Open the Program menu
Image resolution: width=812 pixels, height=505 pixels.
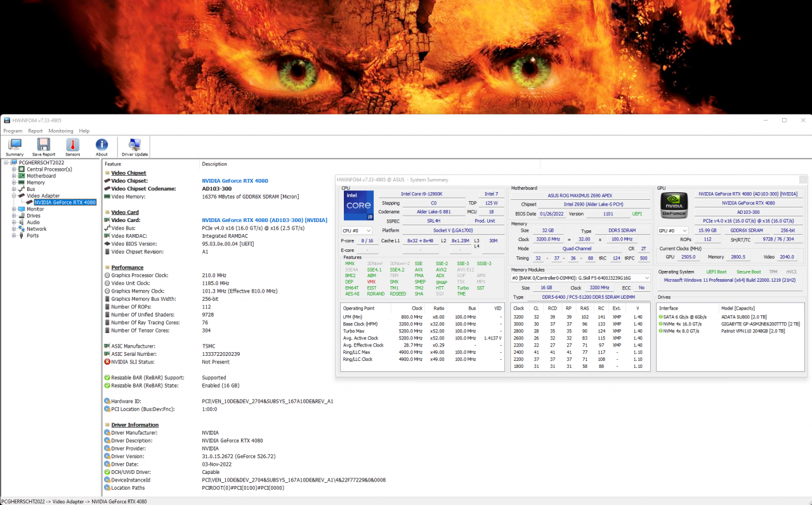click(13, 131)
